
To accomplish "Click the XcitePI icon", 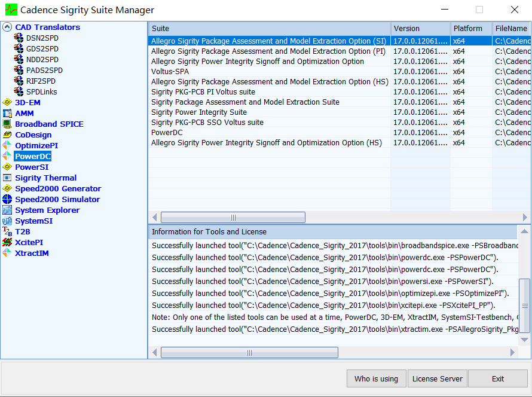I will pyautogui.click(x=7, y=242).
